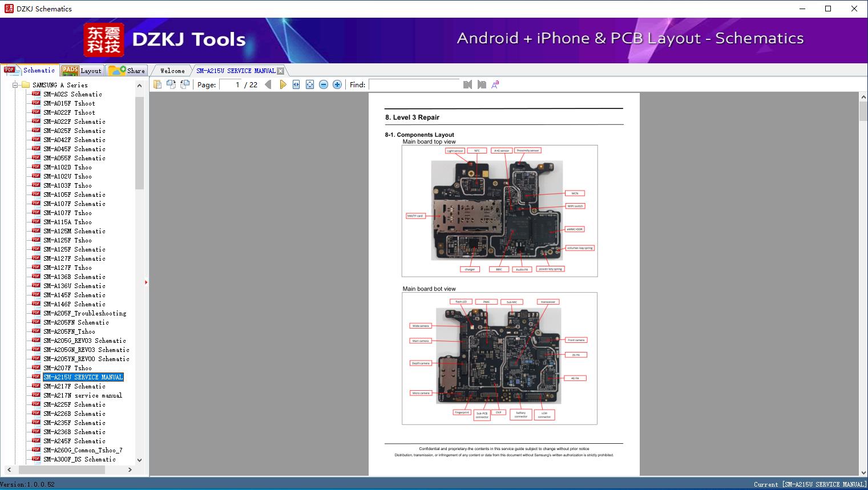The image size is (868, 490).
Task: Go to the next page
Action: pyautogui.click(x=282, y=84)
